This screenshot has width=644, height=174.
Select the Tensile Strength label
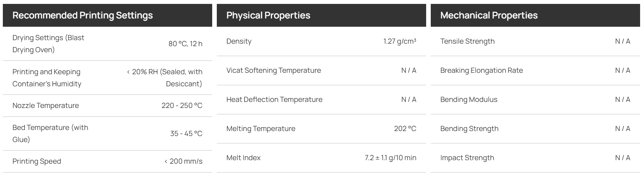click(468, 41)
